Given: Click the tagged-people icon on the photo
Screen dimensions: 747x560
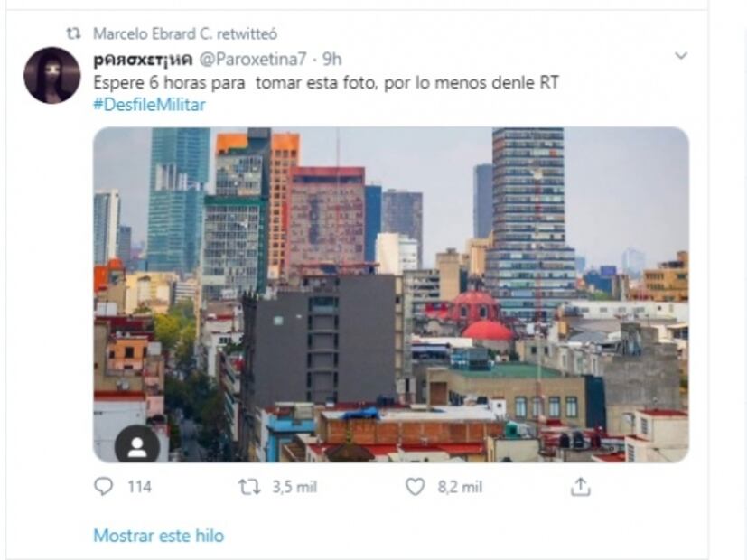Looking at the screenshot, I should (137, 447).
